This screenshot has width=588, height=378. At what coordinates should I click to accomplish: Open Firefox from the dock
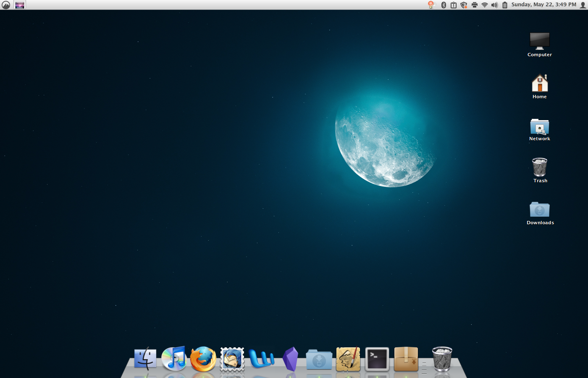[203, 359]
